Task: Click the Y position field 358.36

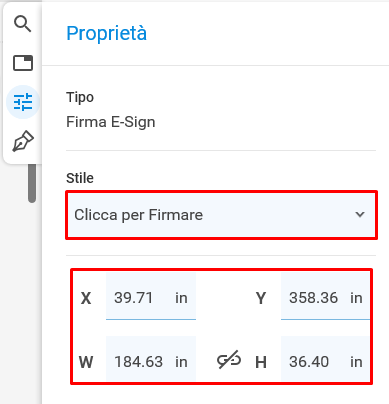Action: [325, 296]
